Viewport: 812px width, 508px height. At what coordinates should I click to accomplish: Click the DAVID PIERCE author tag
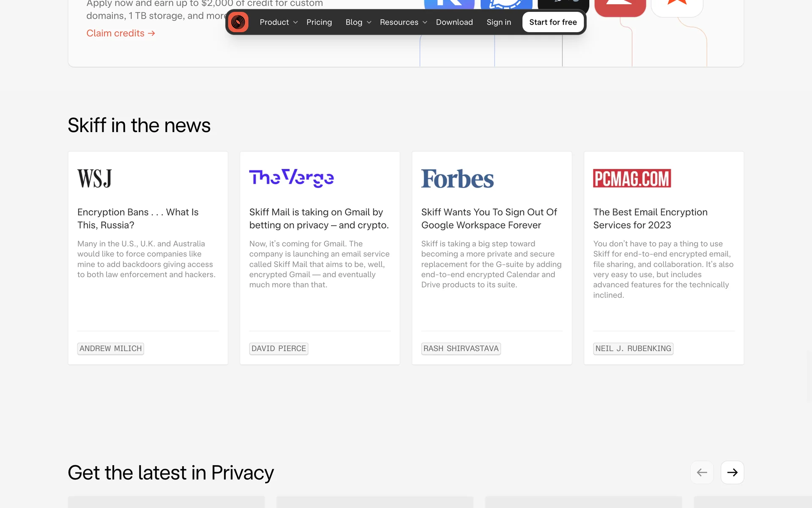278,348
